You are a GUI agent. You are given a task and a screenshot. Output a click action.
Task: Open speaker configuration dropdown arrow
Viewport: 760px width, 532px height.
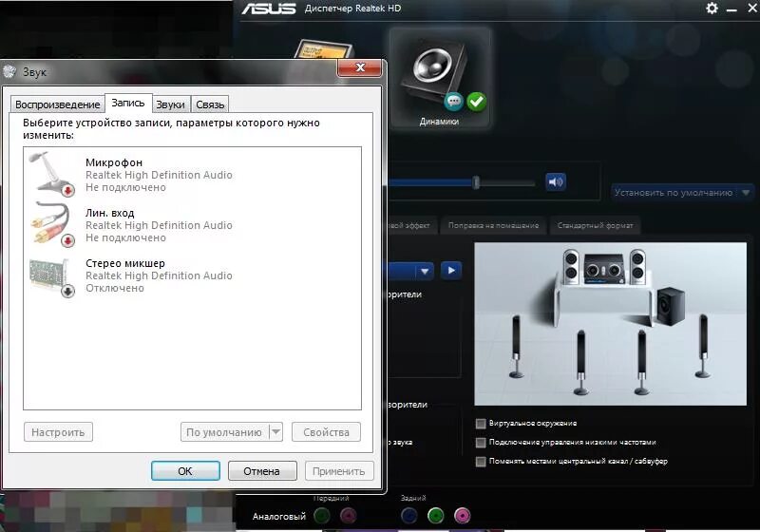[425, 271]
